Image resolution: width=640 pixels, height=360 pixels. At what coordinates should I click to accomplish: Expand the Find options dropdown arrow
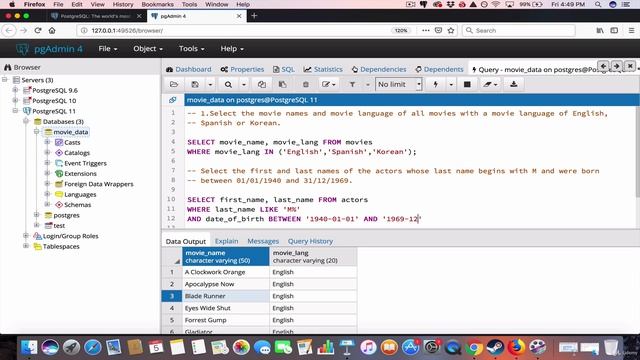tap(244, 84)
